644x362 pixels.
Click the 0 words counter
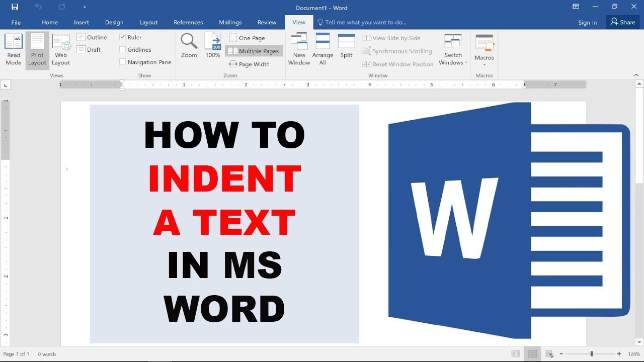(x=47, y=354)
